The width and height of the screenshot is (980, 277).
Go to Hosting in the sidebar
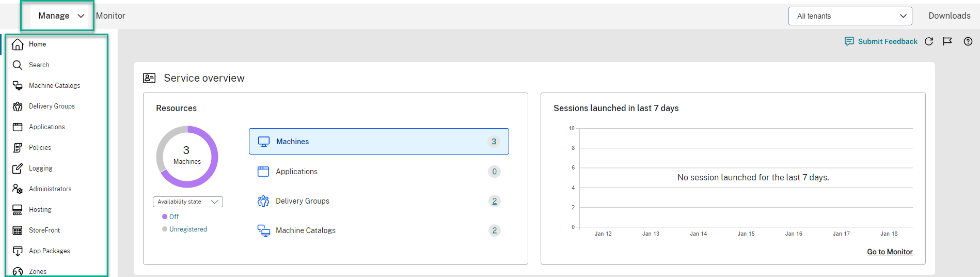[x=40, y=210]
